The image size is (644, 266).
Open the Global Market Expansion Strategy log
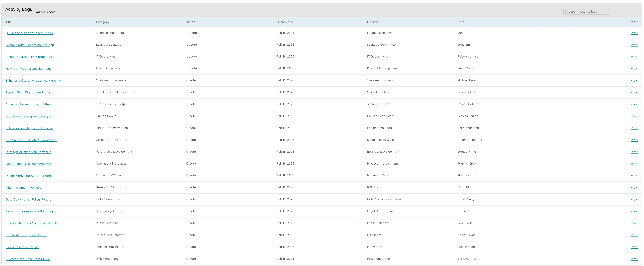tap(30, 45)
